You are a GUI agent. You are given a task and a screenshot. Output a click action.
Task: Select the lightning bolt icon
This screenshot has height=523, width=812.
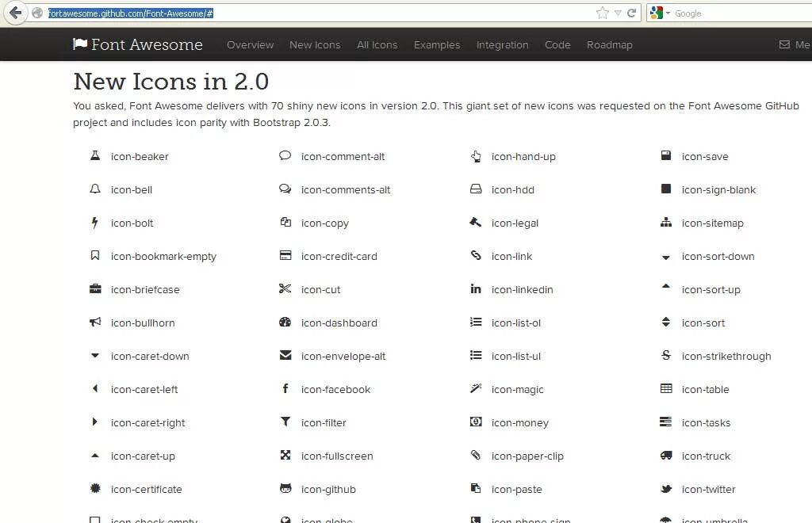click(x=94, y=223)
